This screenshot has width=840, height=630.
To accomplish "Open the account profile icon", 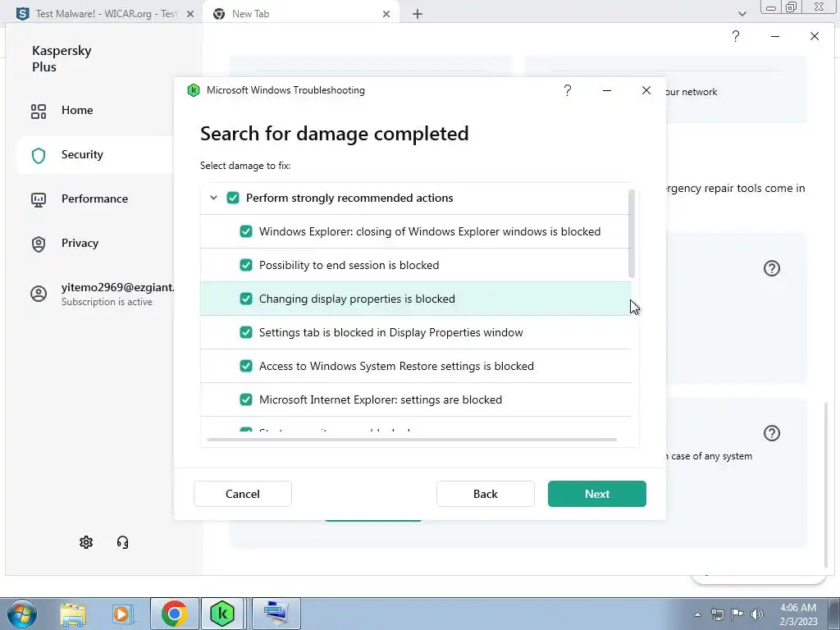I will pyautogui.click(x=39, y=294).
